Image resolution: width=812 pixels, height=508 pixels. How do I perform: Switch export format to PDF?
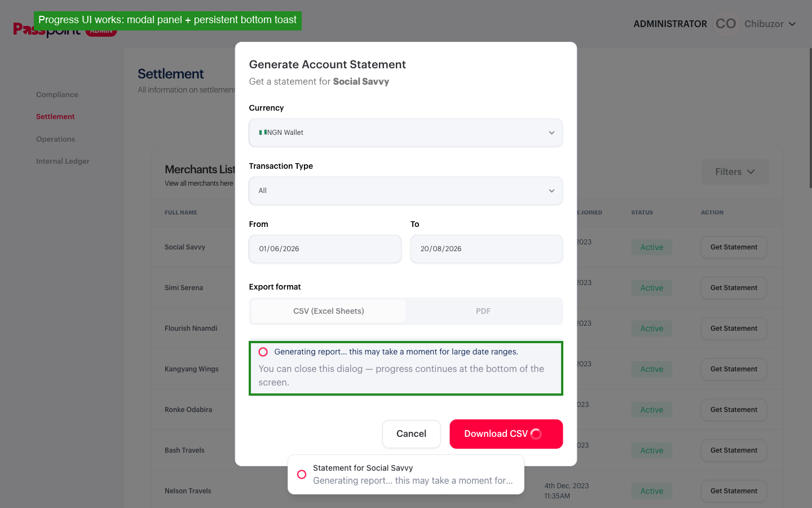483,311
